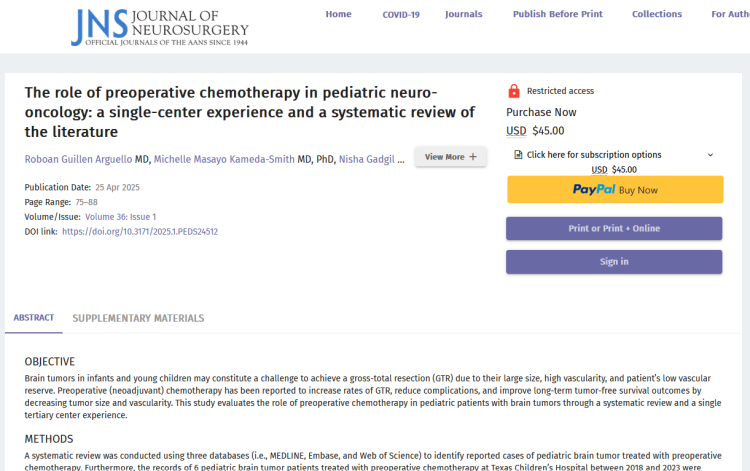Expand subscription options chevron arrow
This screenshot has width=750, height=471.
coord(710,155)
